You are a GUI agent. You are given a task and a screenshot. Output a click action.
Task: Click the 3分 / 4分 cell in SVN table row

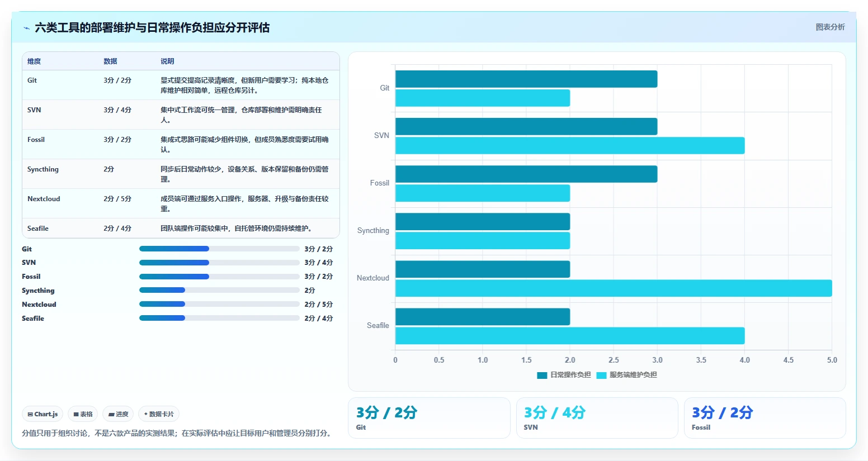coord(117,110)
